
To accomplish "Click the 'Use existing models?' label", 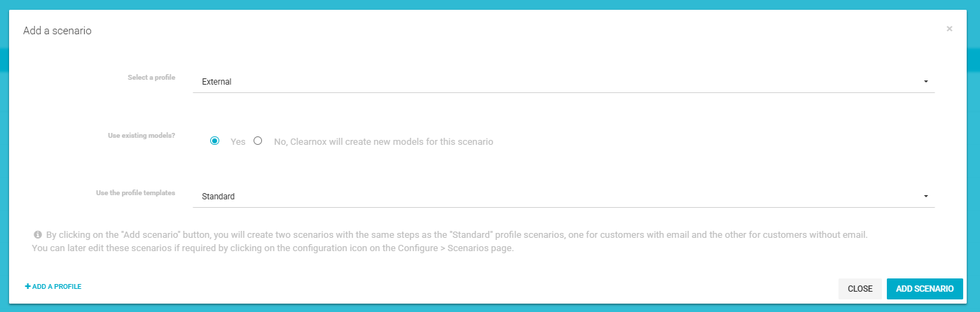I will click(142, 135).
